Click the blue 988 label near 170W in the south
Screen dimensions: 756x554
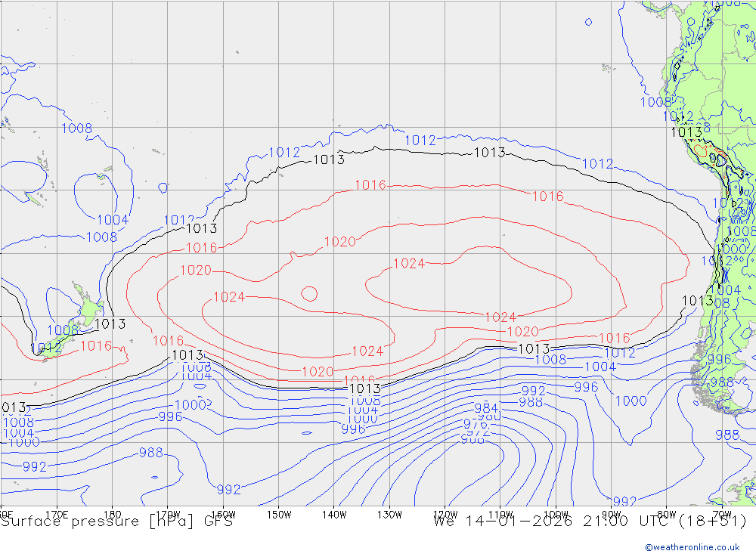[151, 453]
